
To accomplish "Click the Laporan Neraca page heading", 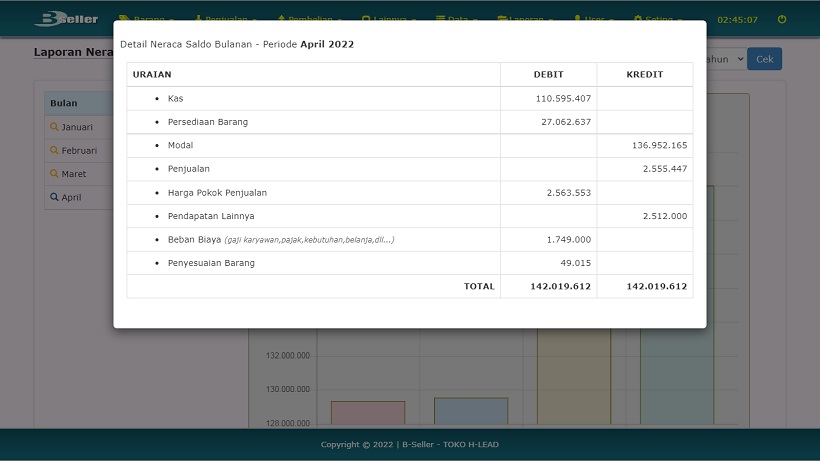I will (72, 52).
